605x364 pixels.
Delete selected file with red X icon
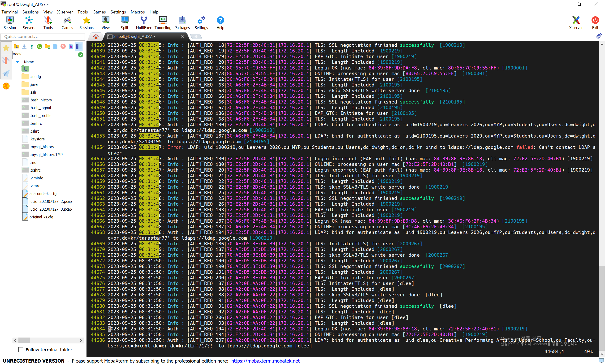(x=63, y=46)
